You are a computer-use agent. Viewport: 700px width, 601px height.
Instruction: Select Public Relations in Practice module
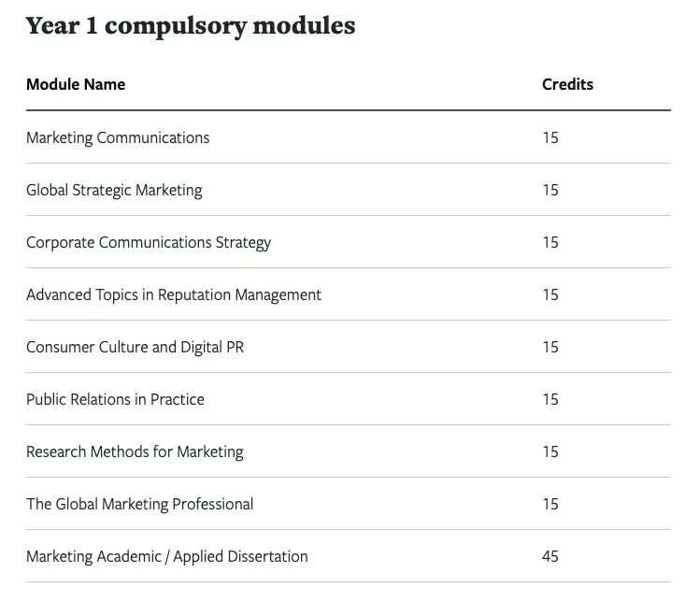pyautogui.click(x=115, y=399)
